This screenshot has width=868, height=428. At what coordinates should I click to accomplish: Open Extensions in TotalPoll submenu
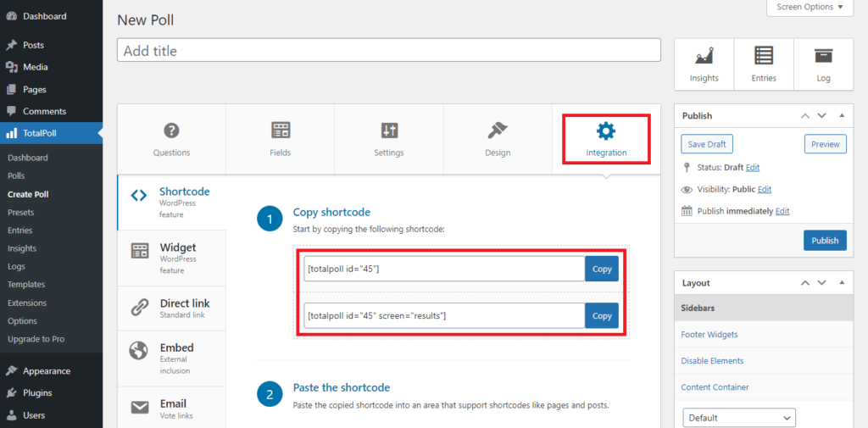click(x=27, y=303)
